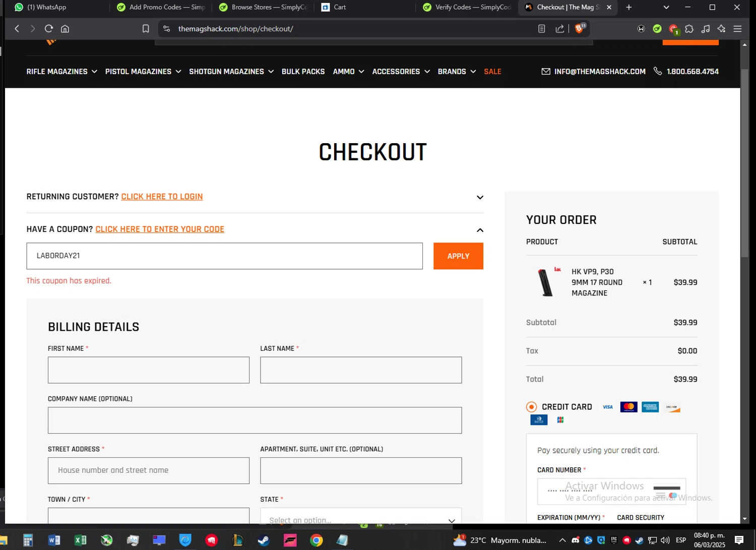The image size is (756, 550).
Task: Click the 'Click here to login' link
Action: (x=162, y=197)
